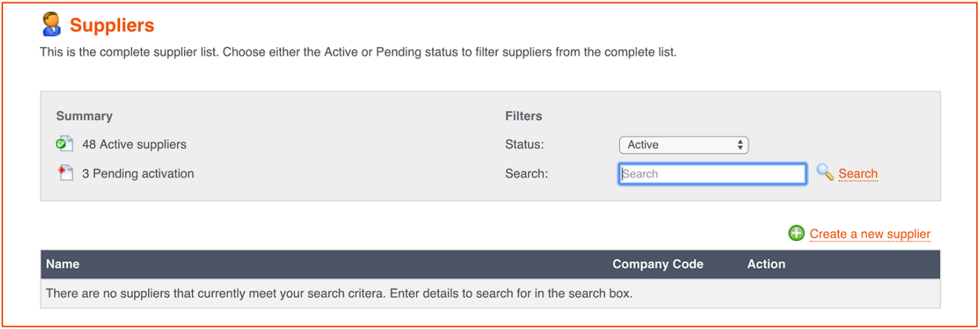Viewport: 980px width, 329px height.
Task: Click the Suppliers page heading
Action: (x=112, y=25)
